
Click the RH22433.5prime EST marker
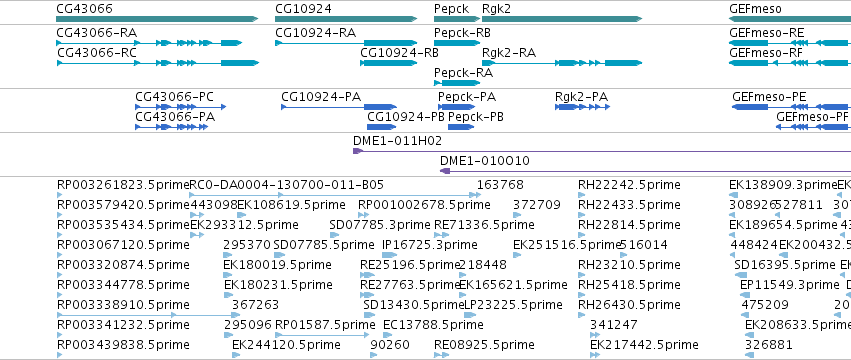(x=582, y=214)
